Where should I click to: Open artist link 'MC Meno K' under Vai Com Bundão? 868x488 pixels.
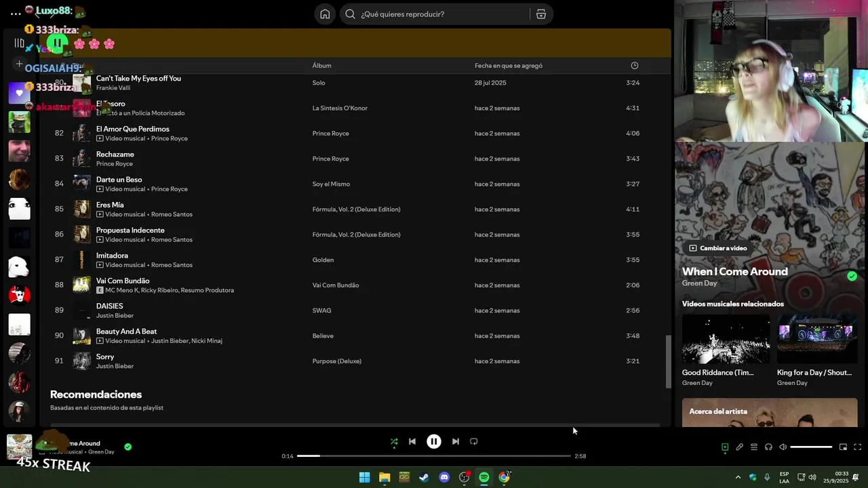coord(123,290)
